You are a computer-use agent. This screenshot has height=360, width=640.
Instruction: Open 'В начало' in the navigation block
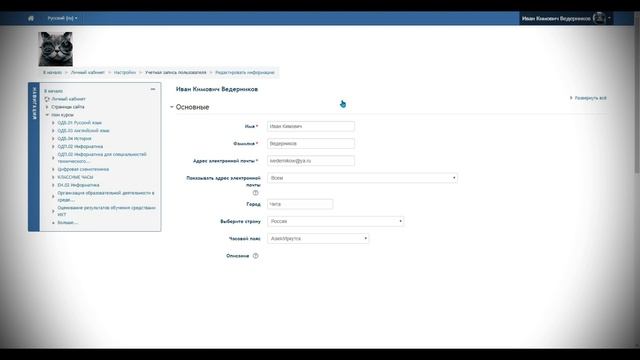(x=53, y=91)
